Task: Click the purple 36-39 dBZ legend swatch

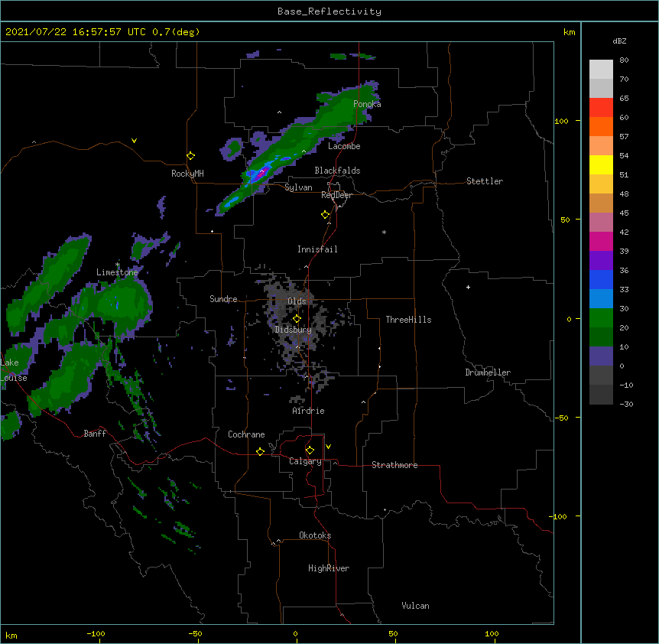Action: (601, 260)
